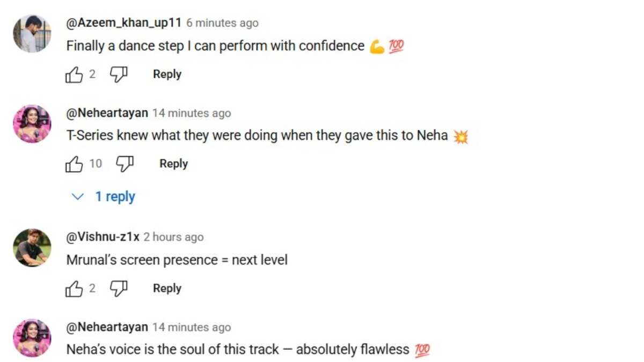
Task: Dislike Azeem_khan_up11's dance step comment
Action: point(119,75)
